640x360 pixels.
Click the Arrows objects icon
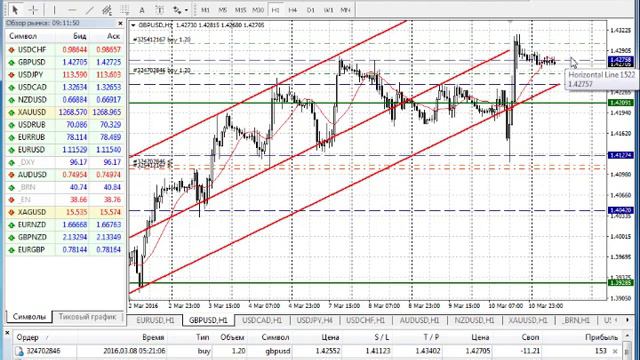click(177, 9)
